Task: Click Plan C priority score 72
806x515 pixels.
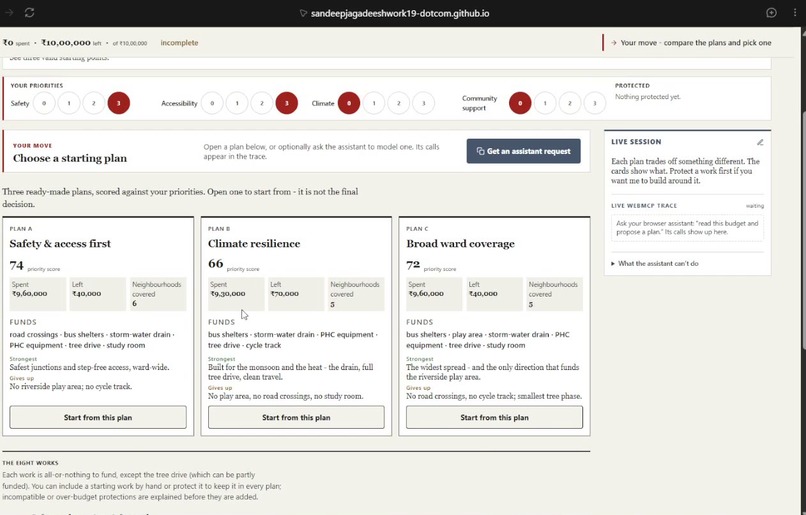Action: tap(413, 265)
